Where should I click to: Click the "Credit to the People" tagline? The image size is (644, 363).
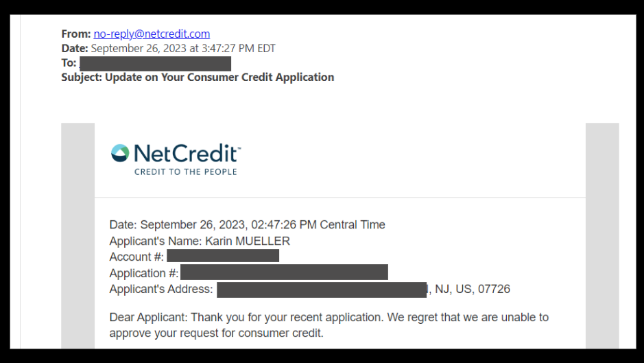(185, 172)
